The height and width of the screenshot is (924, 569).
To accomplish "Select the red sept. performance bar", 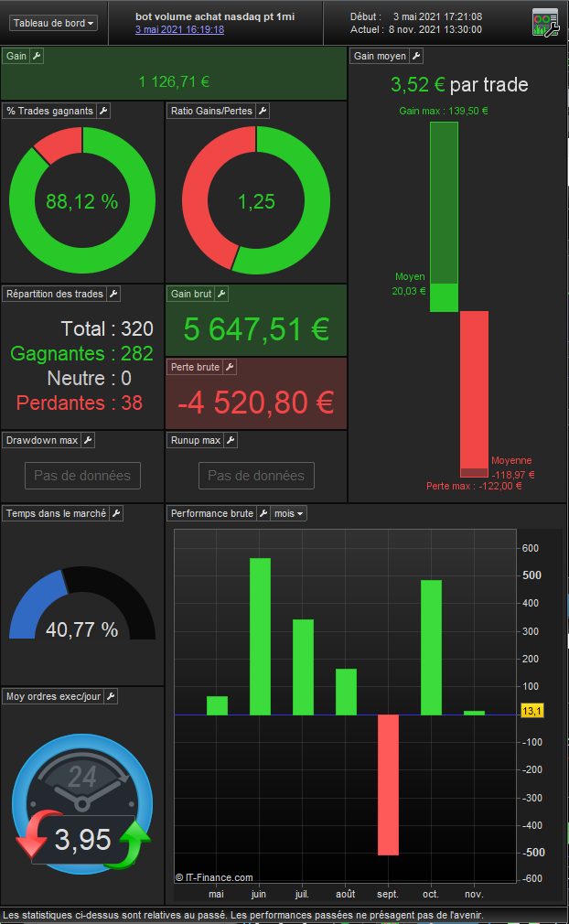I will [388, 785].
